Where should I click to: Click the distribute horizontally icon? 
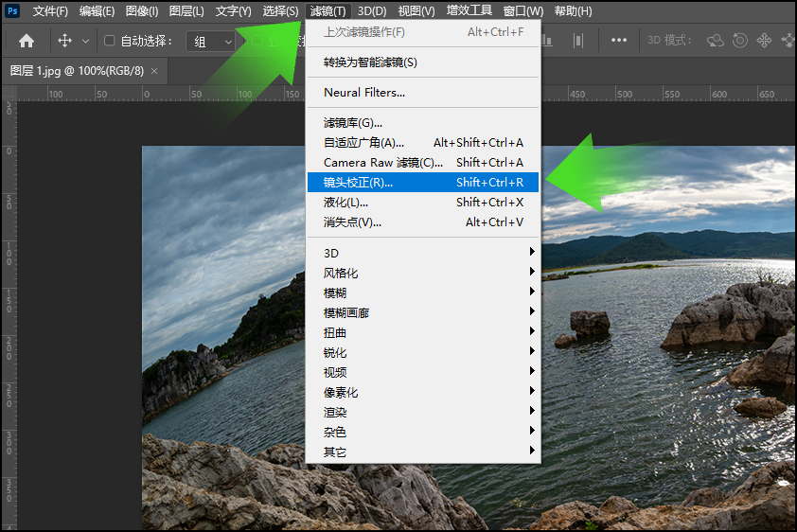tap(578, 41)
